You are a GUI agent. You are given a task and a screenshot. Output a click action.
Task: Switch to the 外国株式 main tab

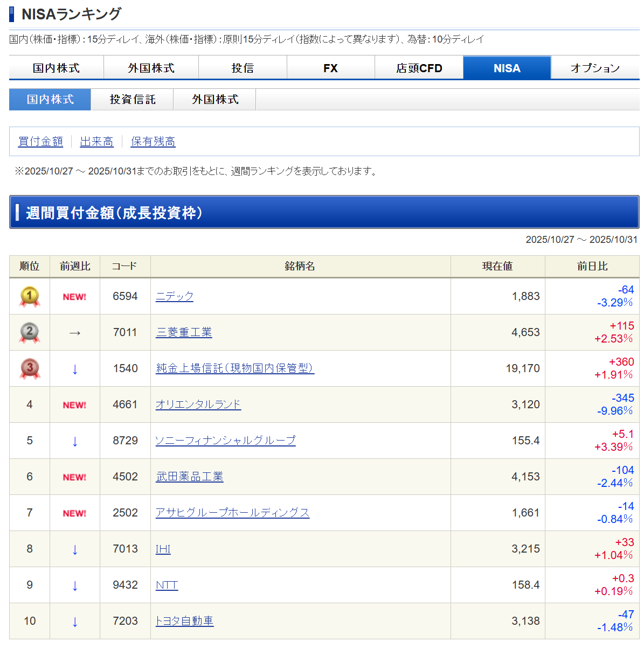pyautogui.click(x=151, y=68)
